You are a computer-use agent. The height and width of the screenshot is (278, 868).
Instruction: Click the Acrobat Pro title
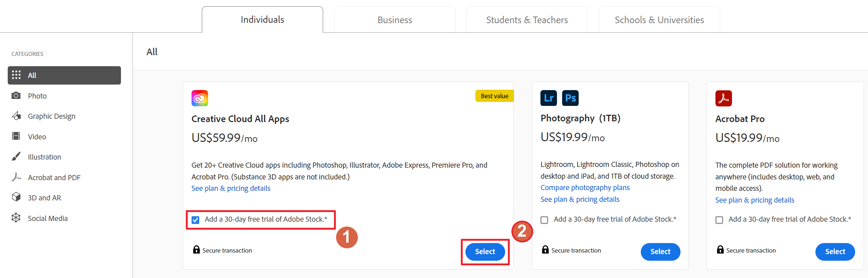(x=740, y=119)
